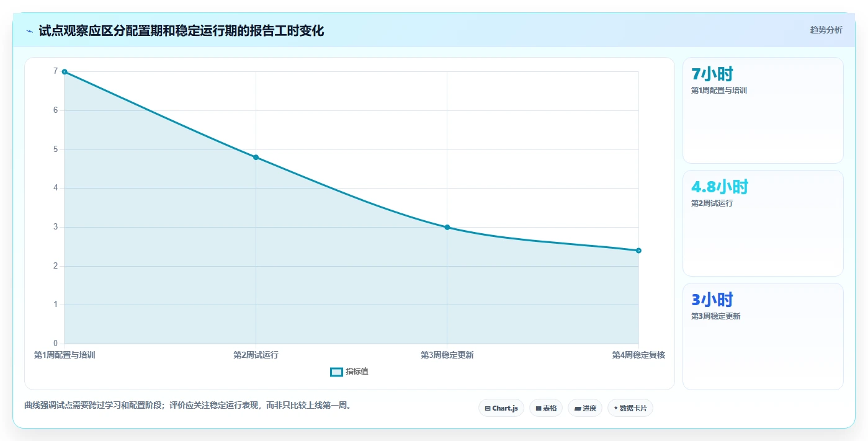Click the y-axis value 7
This screenshot has width=868, height=441.
click(x=55, y=71)
